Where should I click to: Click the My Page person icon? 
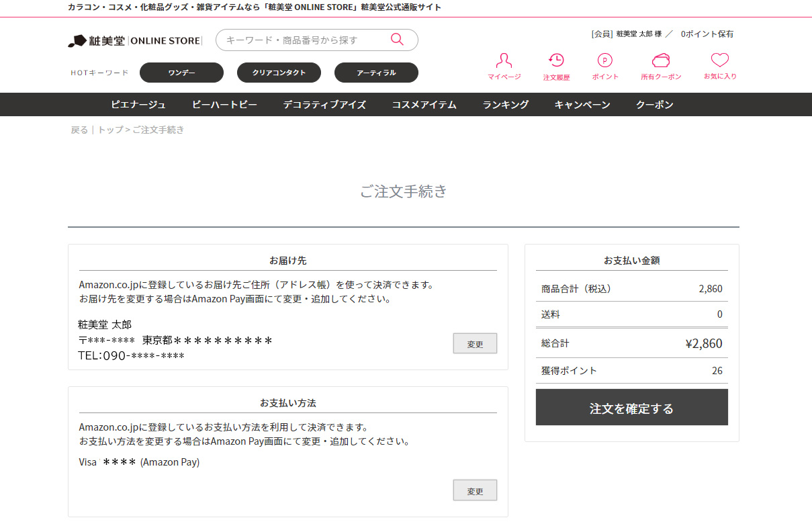[504, 61]
